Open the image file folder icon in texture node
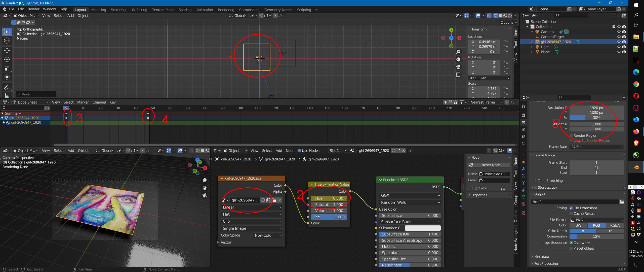Screen dimensions: 644x272 (x=274, y=200)
